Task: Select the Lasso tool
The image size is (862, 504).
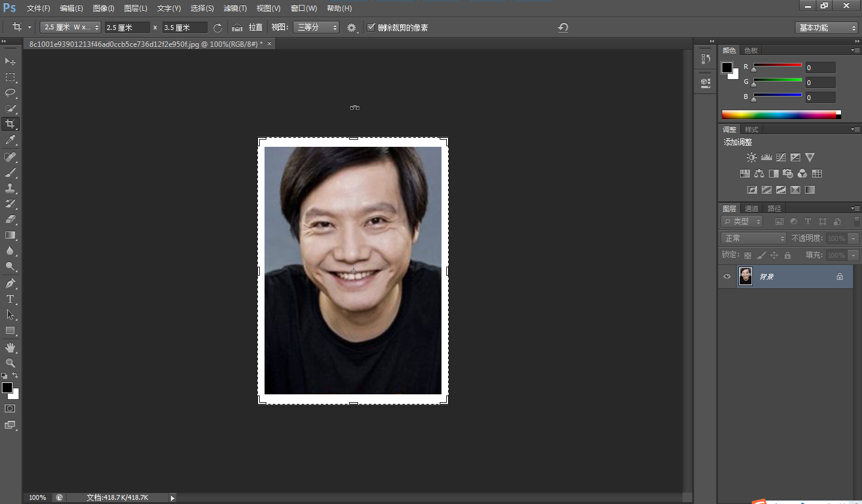Action: tap(10, 93)
